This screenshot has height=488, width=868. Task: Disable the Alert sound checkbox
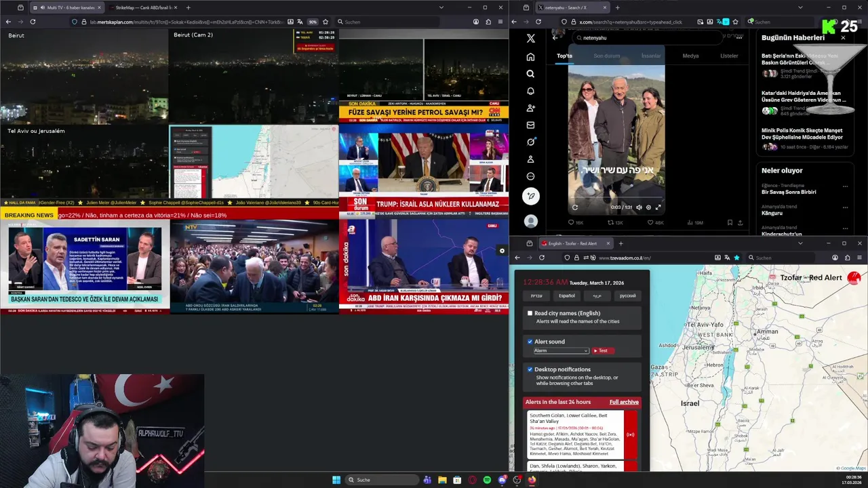pyautogui.click(x=530, y=342)
